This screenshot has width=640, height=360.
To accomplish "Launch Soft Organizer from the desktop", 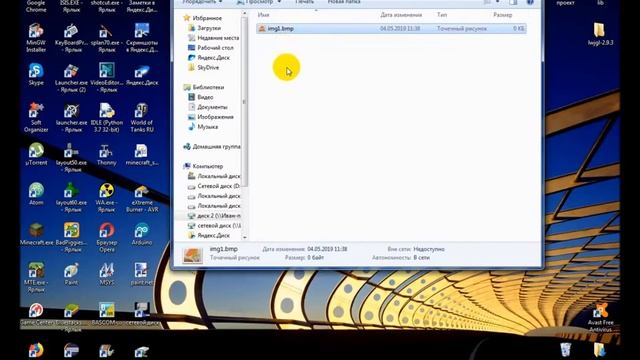I will point(36,118).
